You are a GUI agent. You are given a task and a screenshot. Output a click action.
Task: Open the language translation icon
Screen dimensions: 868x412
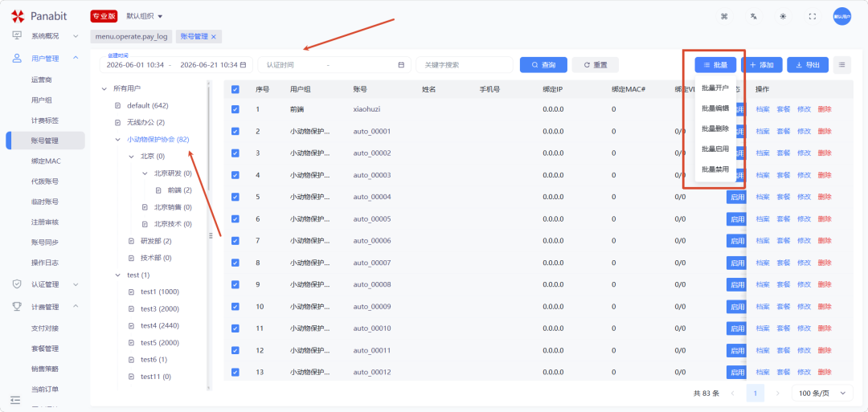(x=753, y=16)
